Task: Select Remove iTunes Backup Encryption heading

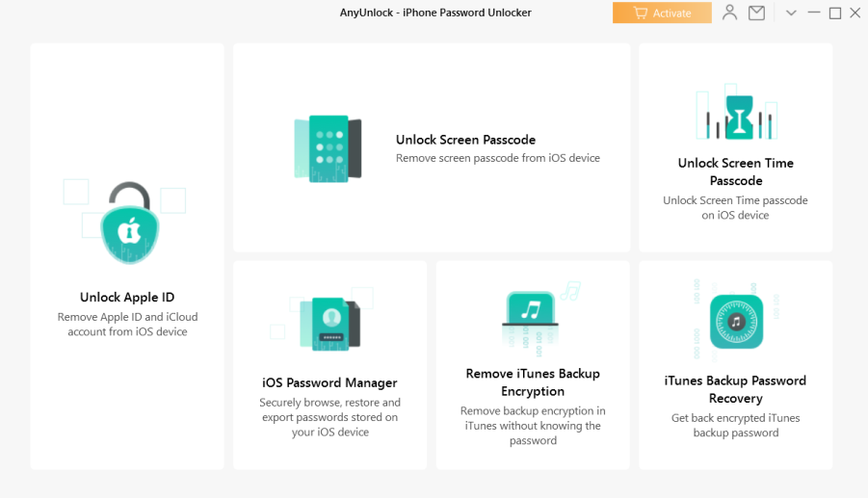Action: pos(533,382)
